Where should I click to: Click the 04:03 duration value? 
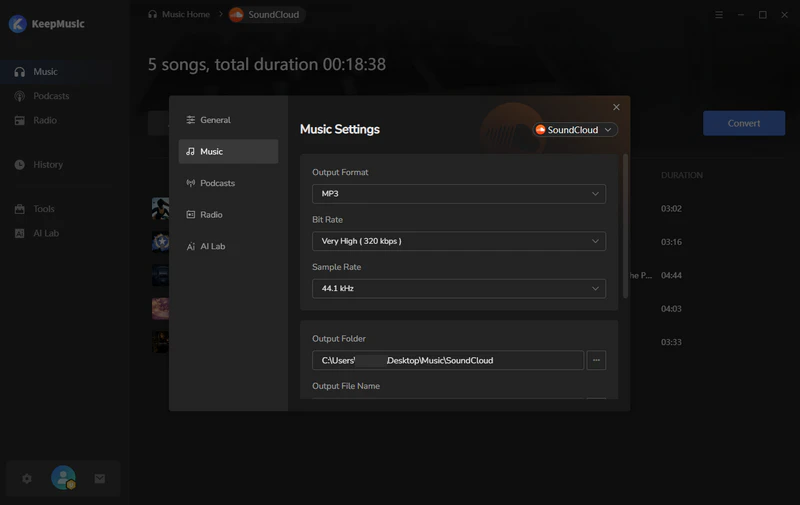tap(671, 309)
